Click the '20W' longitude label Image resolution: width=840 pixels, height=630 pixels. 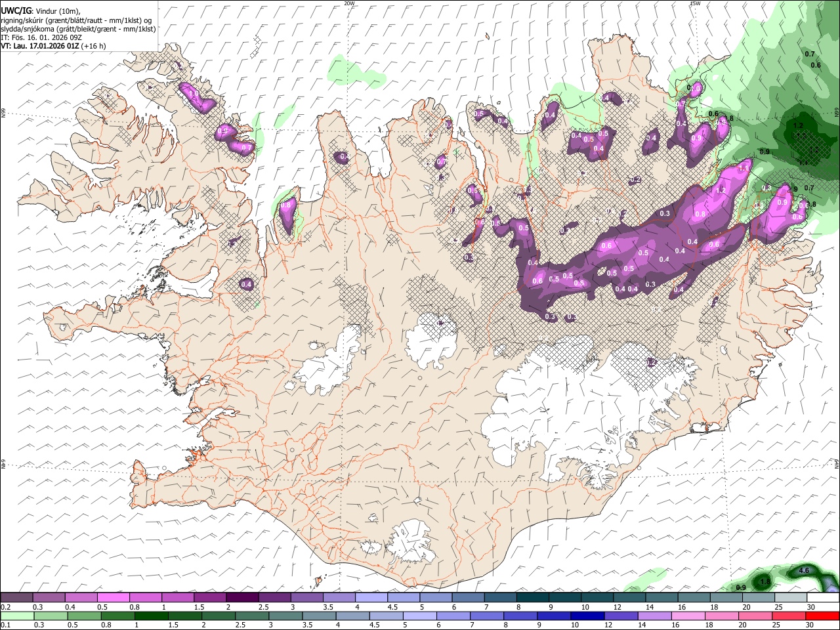point(350,3)
